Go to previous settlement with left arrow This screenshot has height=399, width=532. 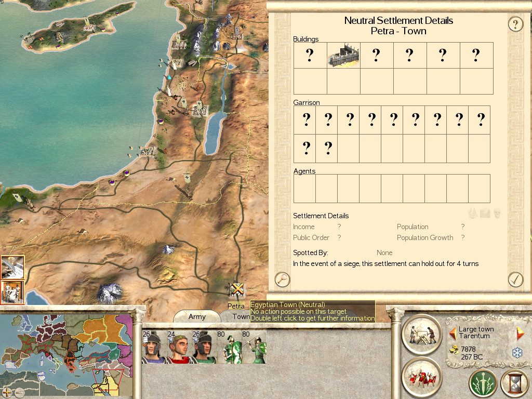tap(453, 333)
